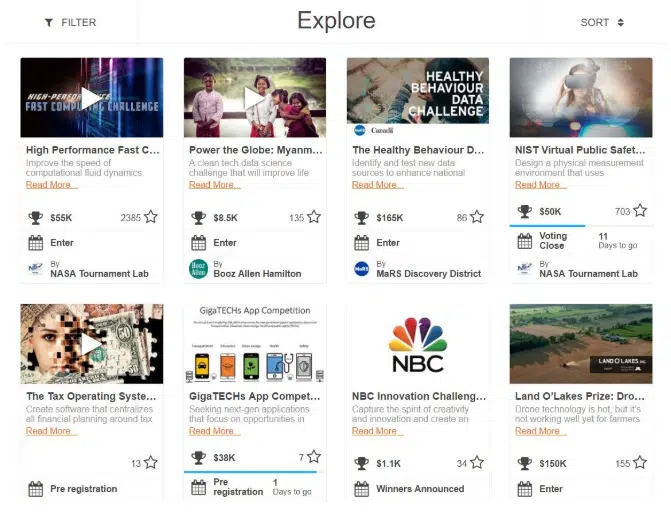The width and height of the screenshot is (671, 515).
Task: Click calendar icon on Healthy Behaviour card
Action: 362,243
